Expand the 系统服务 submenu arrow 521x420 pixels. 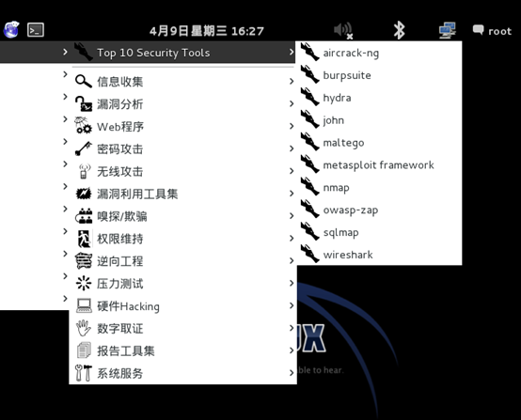click(292, 373)
